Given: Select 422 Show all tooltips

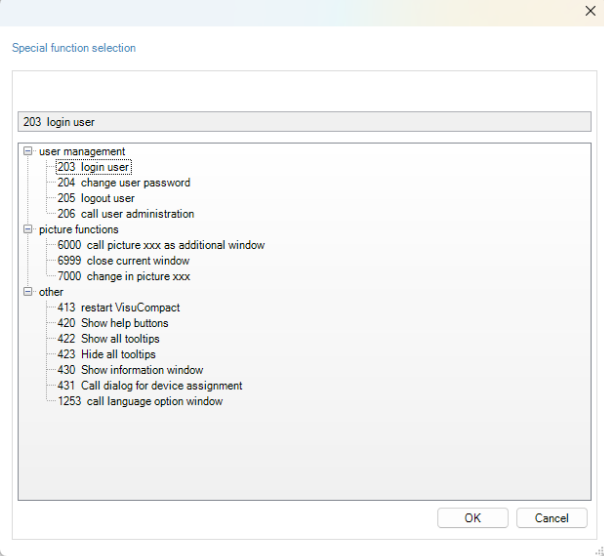Looking at the screenshot, I should pos(108,339).
